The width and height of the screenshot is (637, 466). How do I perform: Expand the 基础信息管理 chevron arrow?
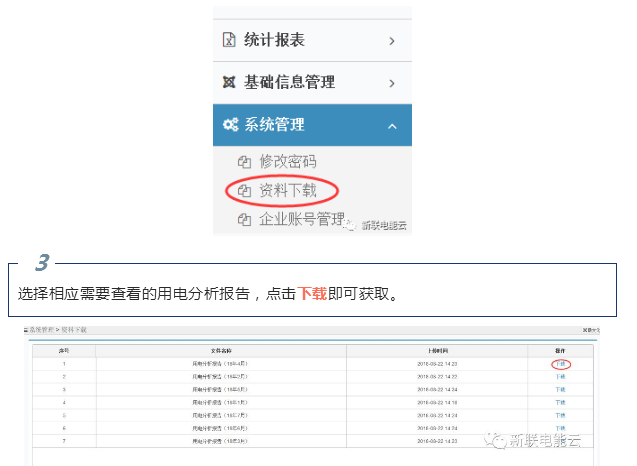[392, 83]
